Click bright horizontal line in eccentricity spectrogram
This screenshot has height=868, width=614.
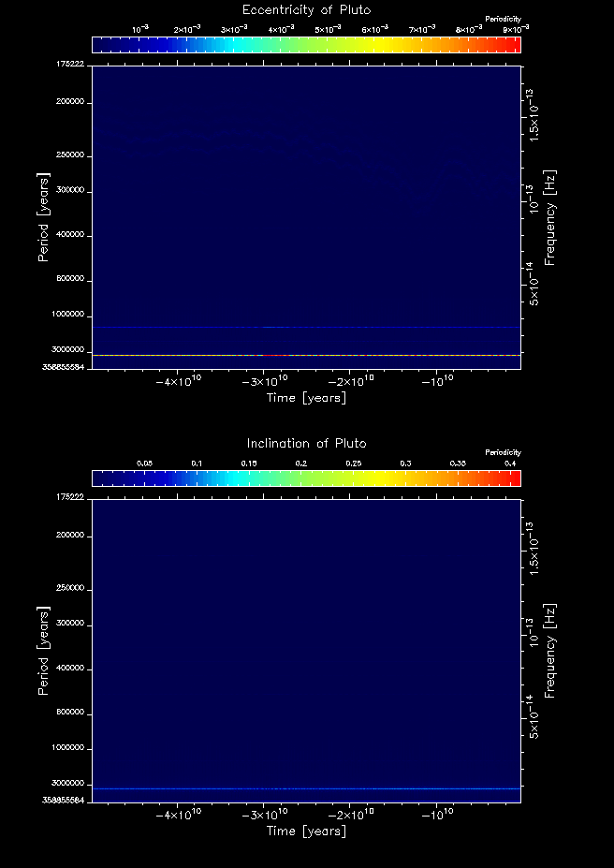click(x=306, y=356)
